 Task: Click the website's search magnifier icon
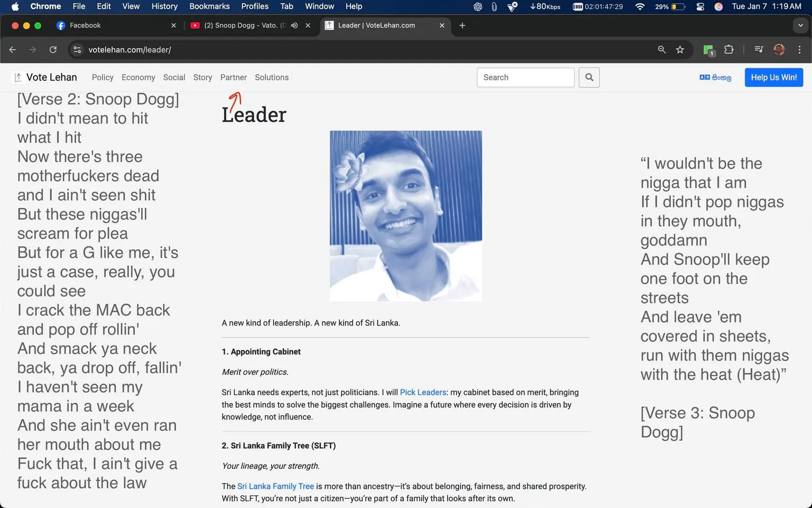589,77
